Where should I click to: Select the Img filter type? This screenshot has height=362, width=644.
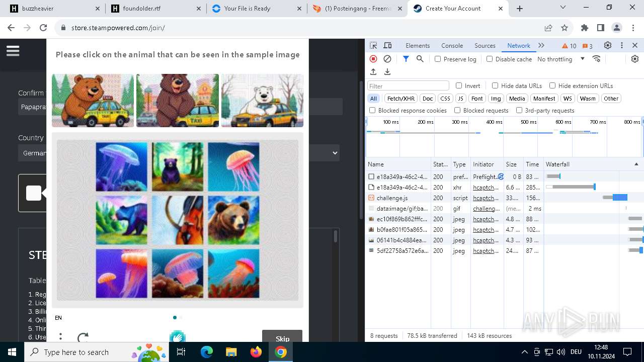click(496, 99)
